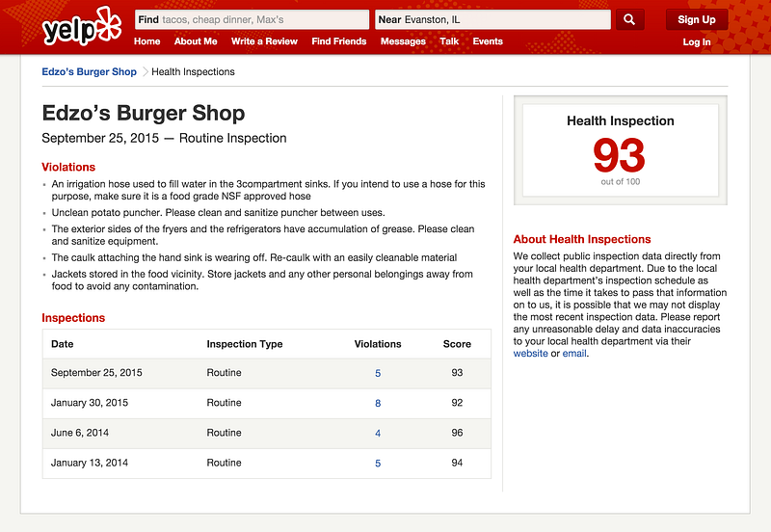Viewport: 771px width, 532px height.
Task: Click the fryers grease accumulation violation text
Action: [263, 235]
